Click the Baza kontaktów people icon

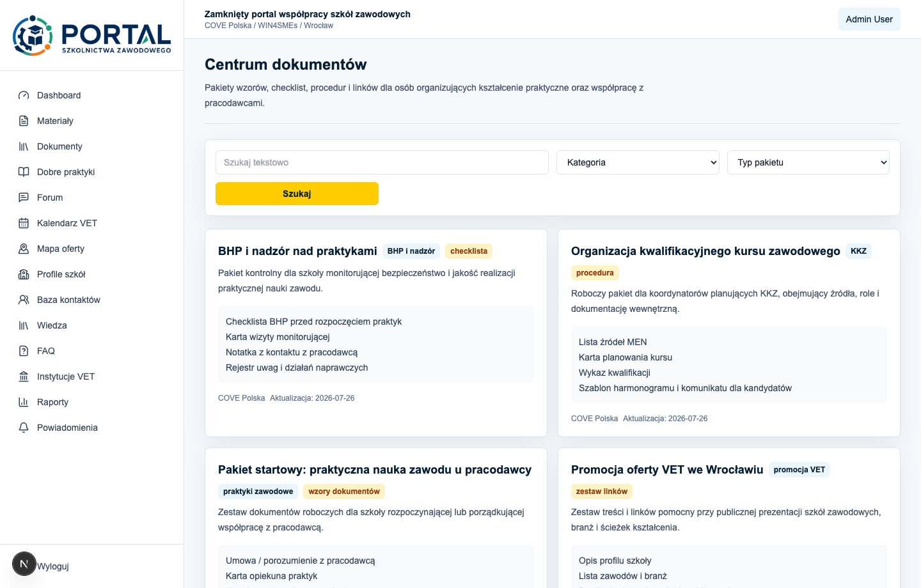tap(24, 300)
